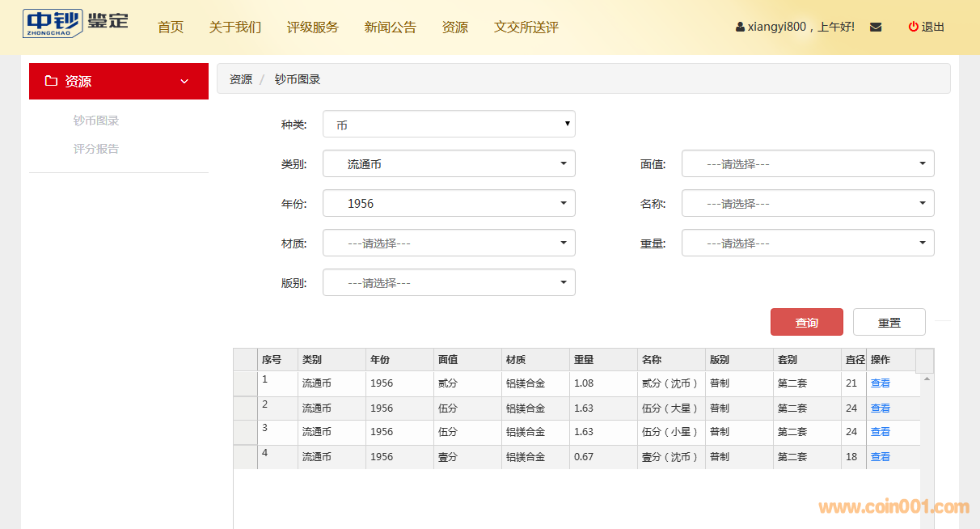Open the 年份 dropdown showing 1956
This screenshot has height=529, width=980.
coord(449,203)
